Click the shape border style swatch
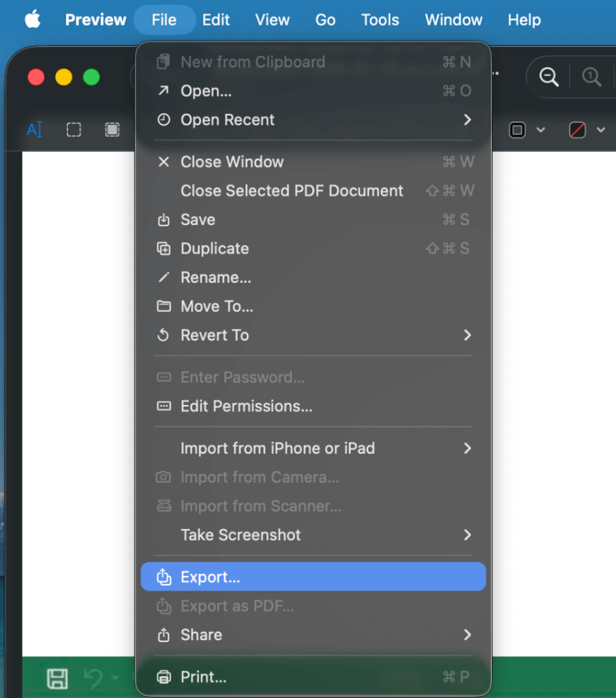This screenshot has width=616, height=698. click(517, 130)
